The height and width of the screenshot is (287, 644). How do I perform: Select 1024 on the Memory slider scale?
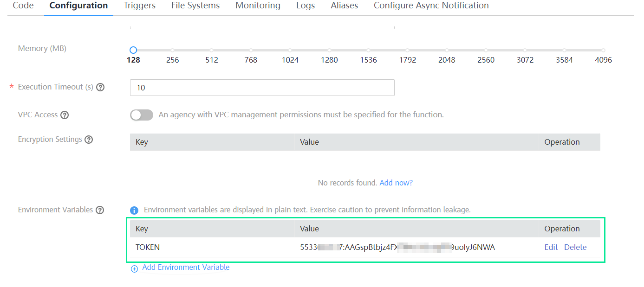coord(290,50)
